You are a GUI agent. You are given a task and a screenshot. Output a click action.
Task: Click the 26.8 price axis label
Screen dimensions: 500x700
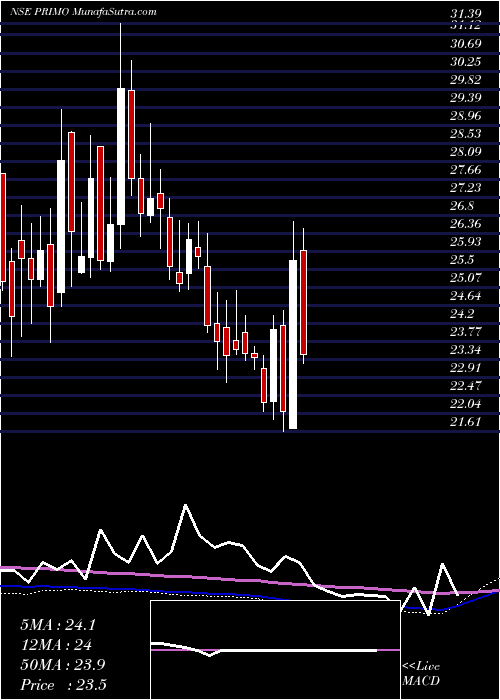click(462, 206)
